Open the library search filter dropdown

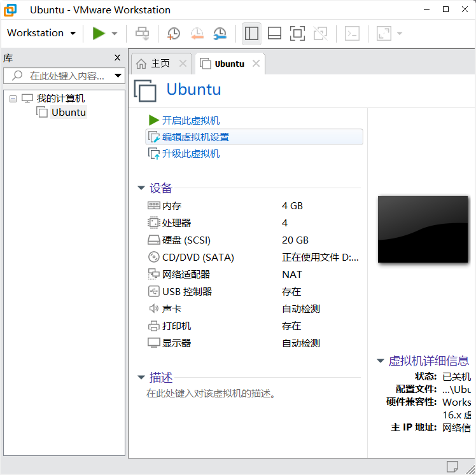[118, 76]
